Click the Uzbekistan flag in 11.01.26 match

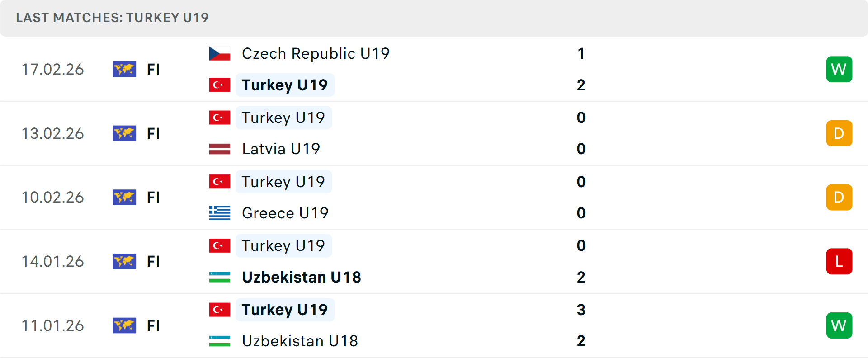(x=220, y=341)
